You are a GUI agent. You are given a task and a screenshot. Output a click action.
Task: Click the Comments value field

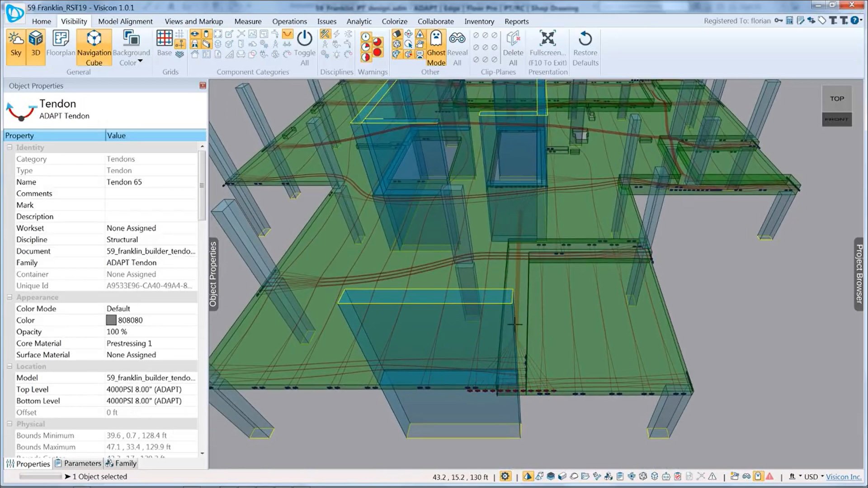tap(151, 193)
